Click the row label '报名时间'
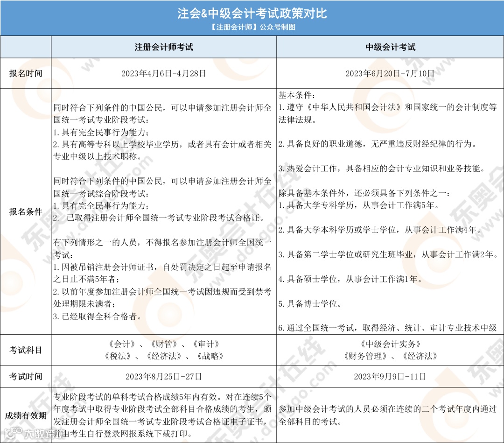The height and width of the screenshot is (443, 504). pyautogui.click(x=26, y=74)
